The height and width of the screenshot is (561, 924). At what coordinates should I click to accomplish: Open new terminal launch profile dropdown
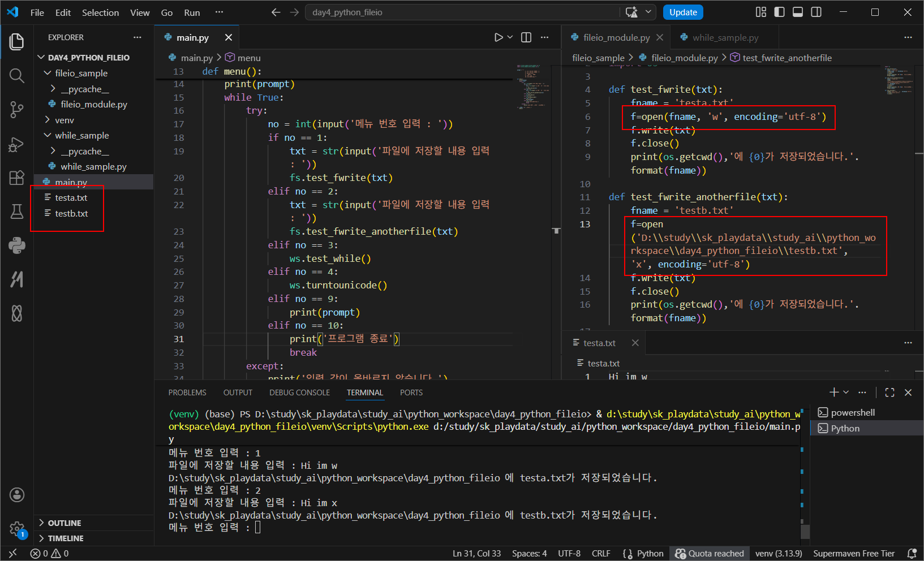click(x=846, y=392)
